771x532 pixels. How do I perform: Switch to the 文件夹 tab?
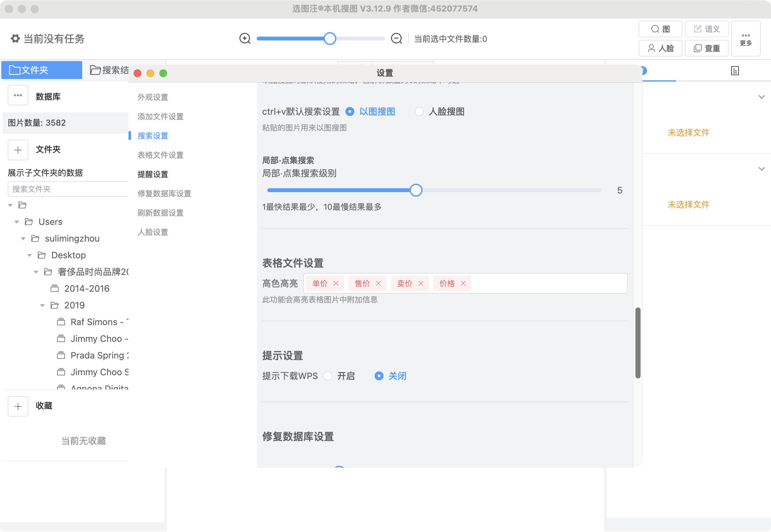tap(42, 70)
